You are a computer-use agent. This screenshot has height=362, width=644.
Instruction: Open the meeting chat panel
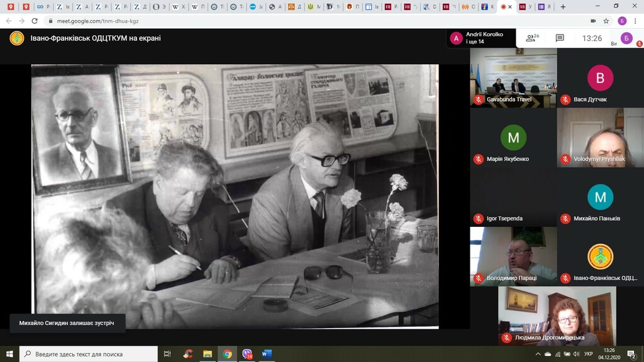(x=560, y=38)
